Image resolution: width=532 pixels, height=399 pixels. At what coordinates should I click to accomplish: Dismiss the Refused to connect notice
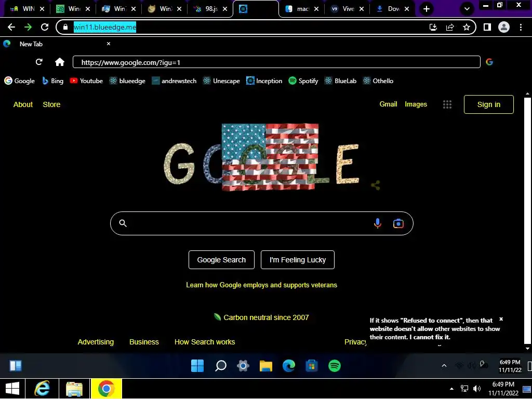pyautogui.click(x=501, y=319)
